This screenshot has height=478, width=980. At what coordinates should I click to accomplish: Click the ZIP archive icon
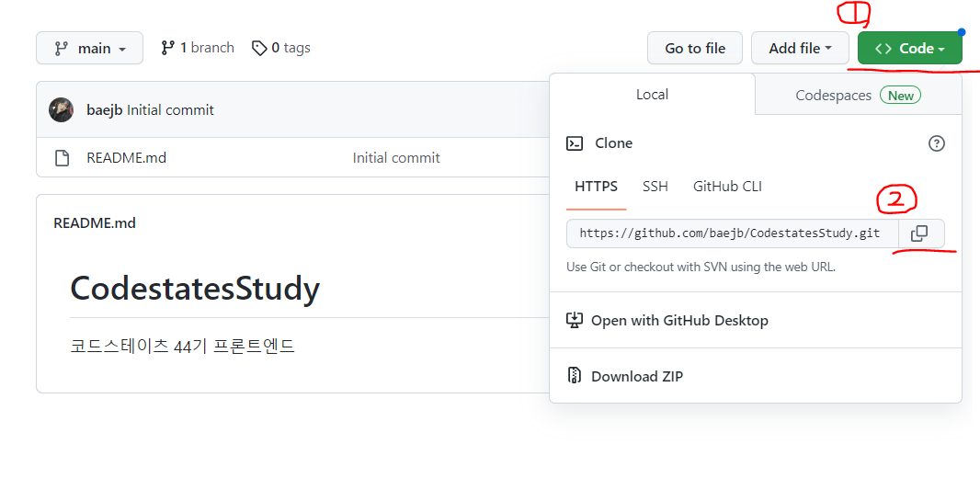pyautogui.click(x=575, y=376)
